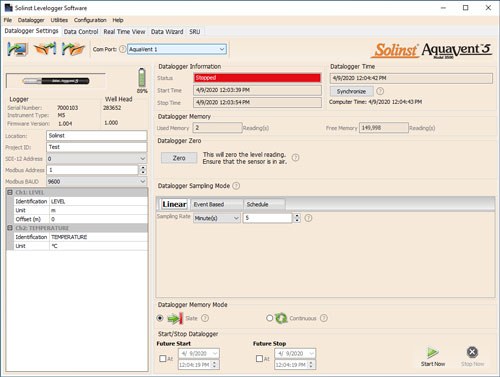Switch to the Real Time View tab

click(x=124, y=32)
